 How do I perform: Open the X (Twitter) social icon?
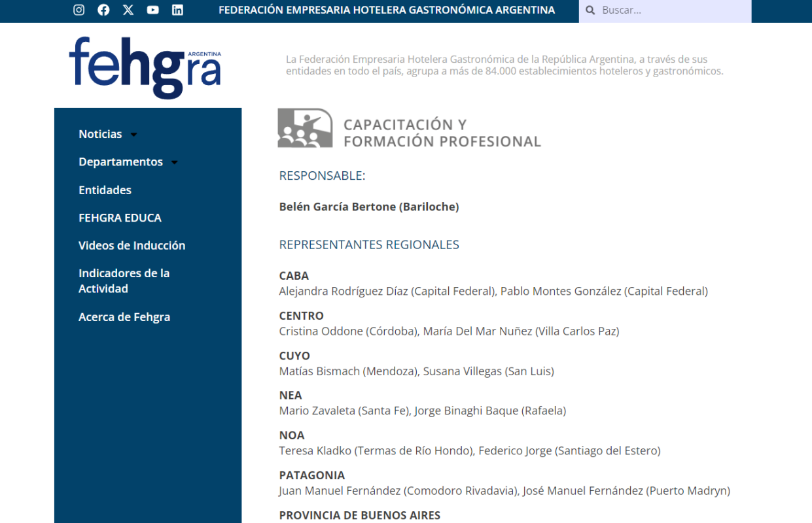[128, 10]
